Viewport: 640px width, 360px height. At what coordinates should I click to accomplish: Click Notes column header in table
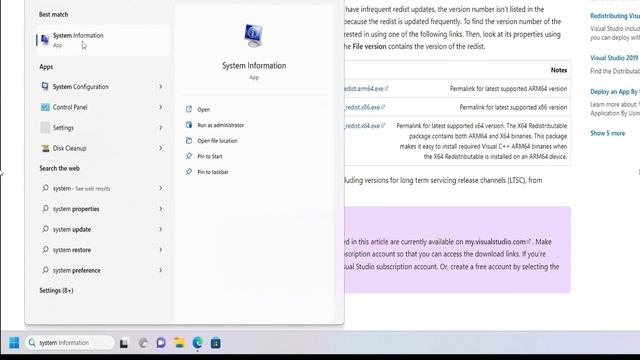point(558,70)
